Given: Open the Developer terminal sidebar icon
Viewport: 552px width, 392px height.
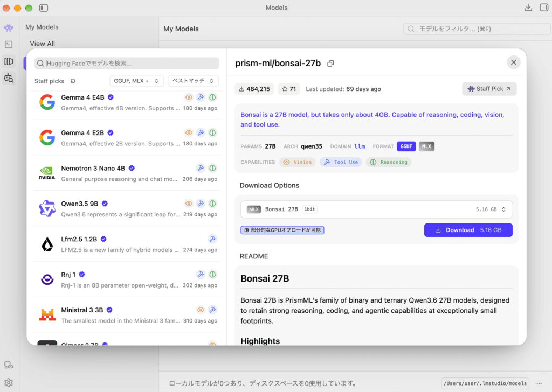Looking at the screenshot, I should point(9,45).
